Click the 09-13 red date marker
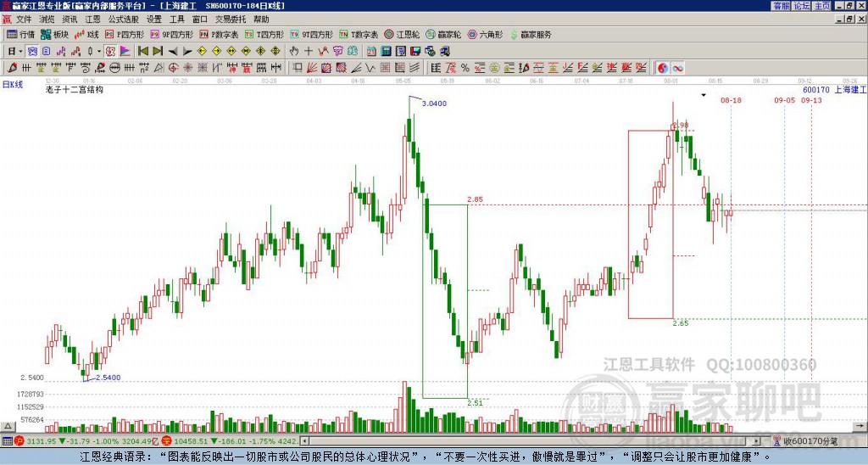Screen dimensions: 868x465 tap(811, 100)
